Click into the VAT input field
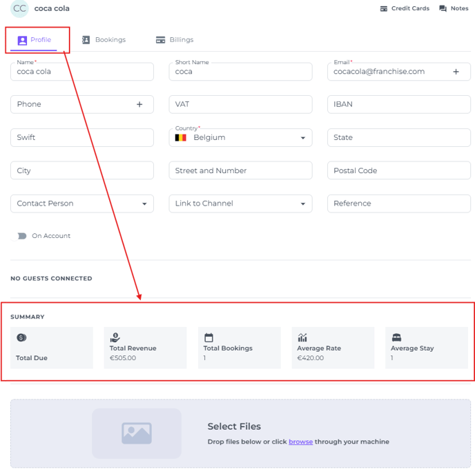This screenshot has height=476, width=475. [x=240, y=104]
